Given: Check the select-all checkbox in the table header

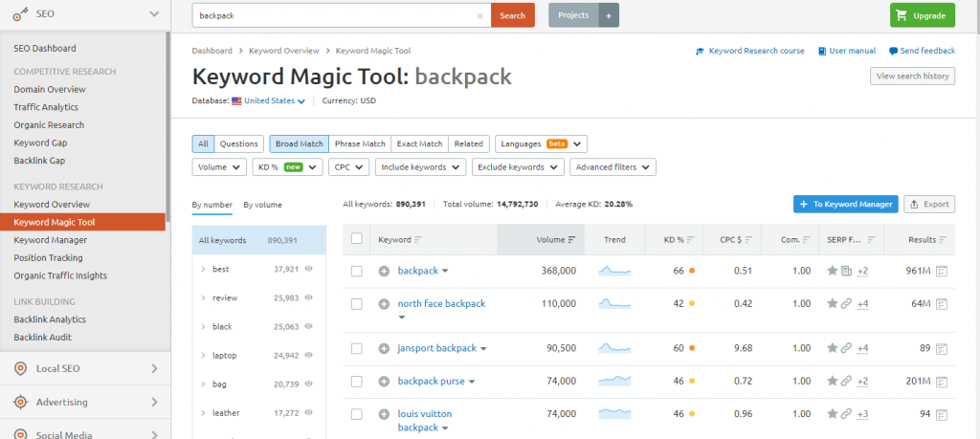Looking at the screenshot, I should (356, 238).
